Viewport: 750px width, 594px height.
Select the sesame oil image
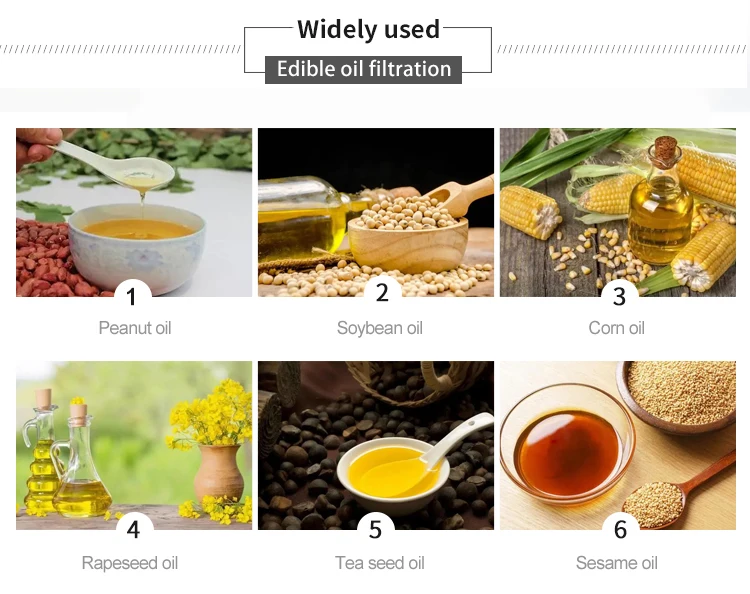tap(618, 445)
